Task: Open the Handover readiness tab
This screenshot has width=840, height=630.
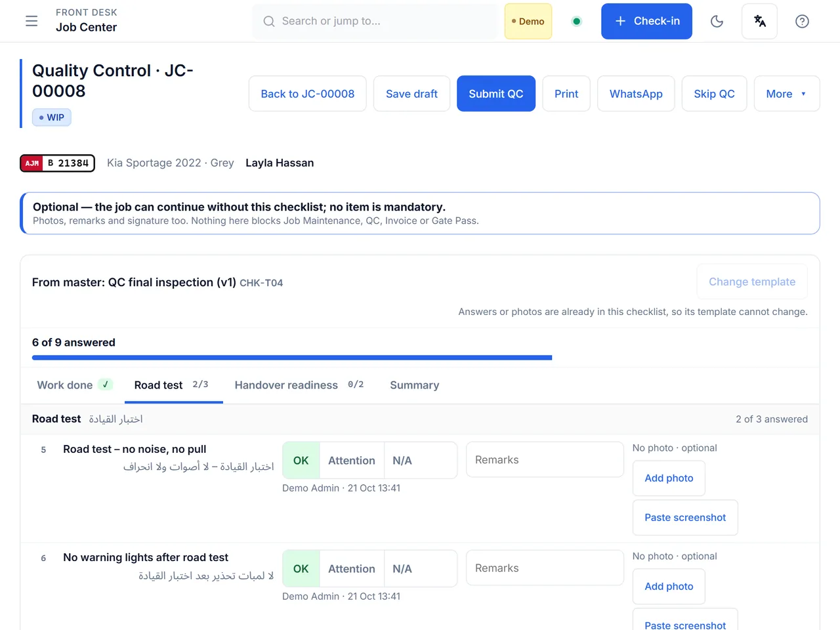Action: (299, 385)
